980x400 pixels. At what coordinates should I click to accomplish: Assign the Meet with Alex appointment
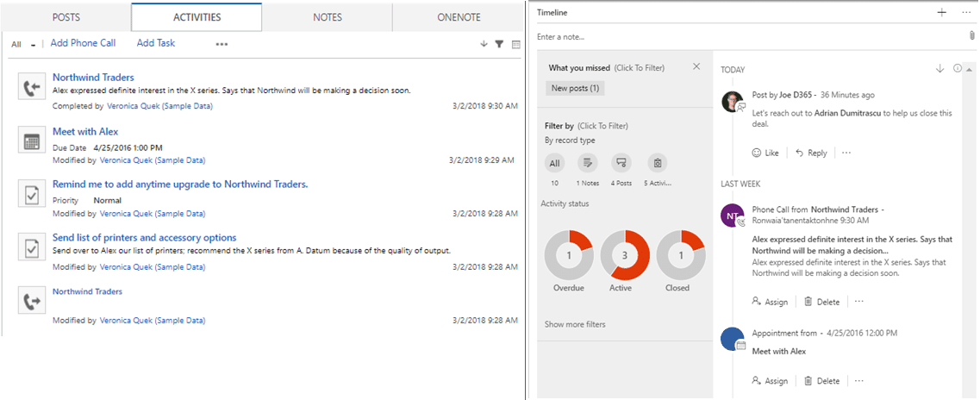click(x=770, y=381)
